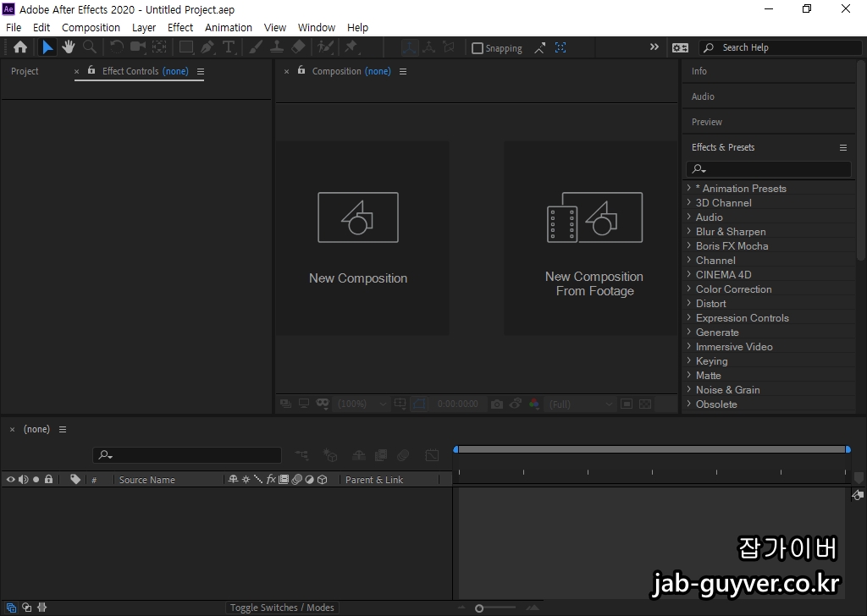Screen dimensions: 867x616
Task: Open the File menu
Action: [14, 28]
